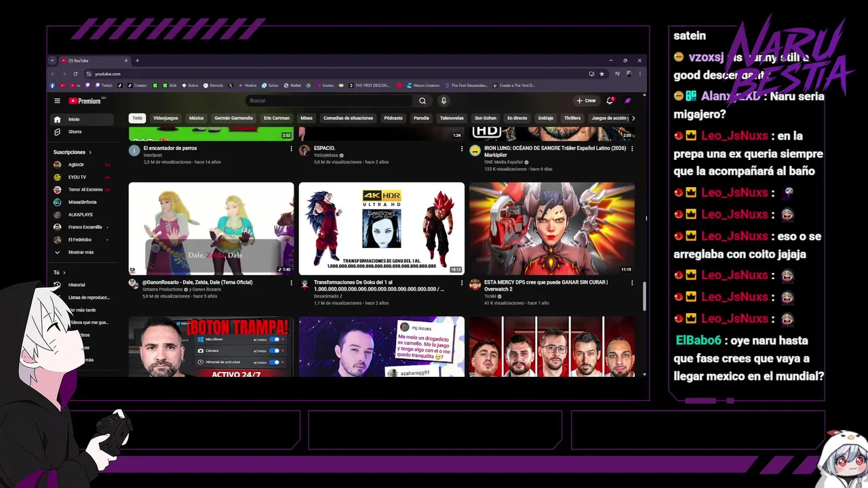868x488 pixels.
Task: Open the Twitch bookmark
Action: tap(104, 85)
